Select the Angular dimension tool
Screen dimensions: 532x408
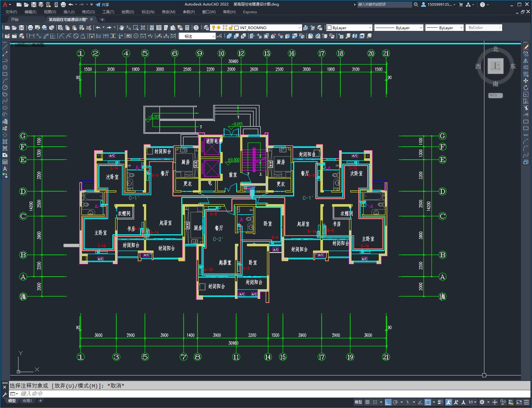click(83, 36)
